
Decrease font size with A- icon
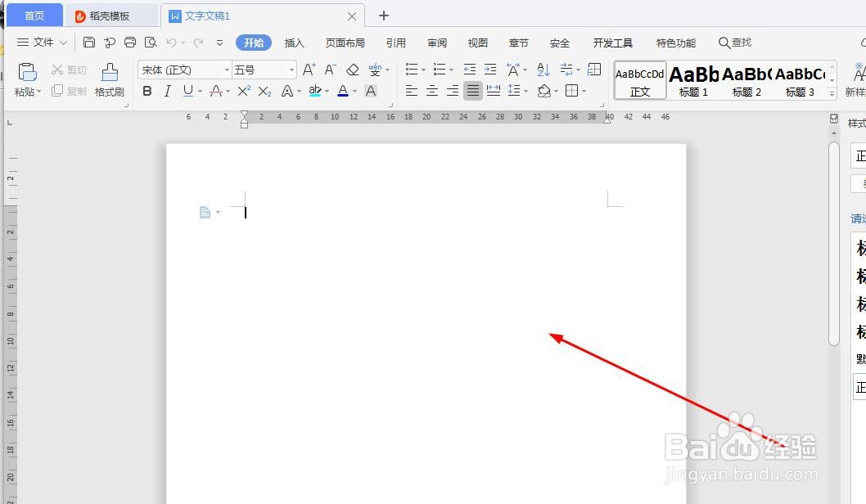(330, 70)
